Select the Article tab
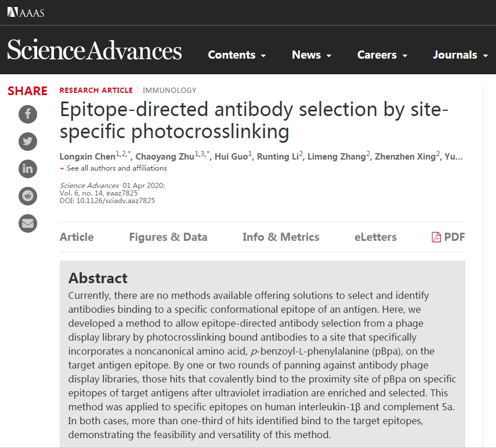Viewport: 496px width, 448px height. (77, 237)
